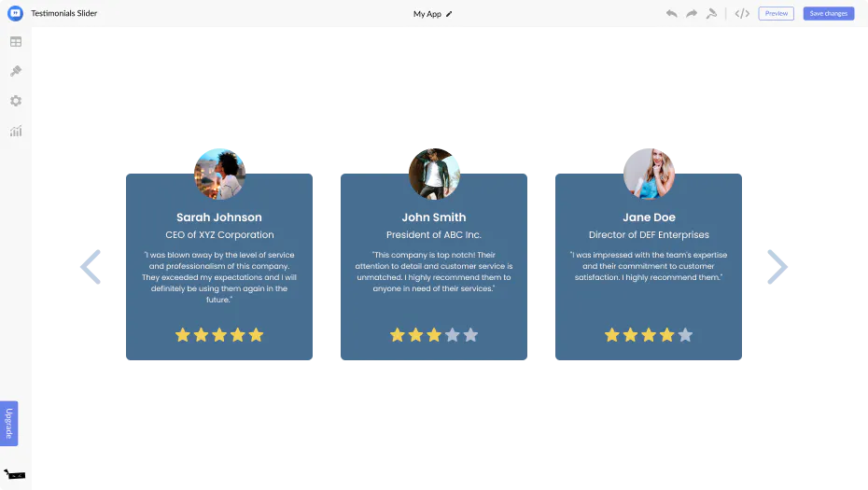Open the layout table icon in sidebar

(16, 41)
